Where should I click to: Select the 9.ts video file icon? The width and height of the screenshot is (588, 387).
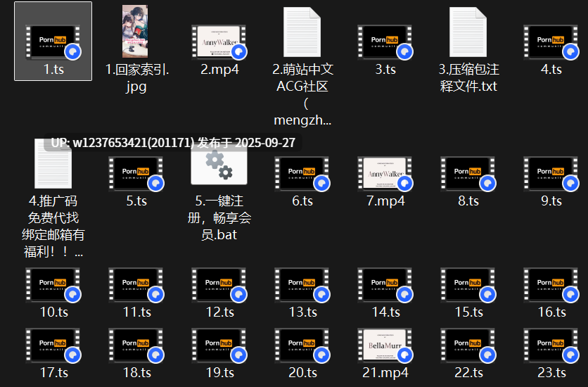tap(551, 174)
